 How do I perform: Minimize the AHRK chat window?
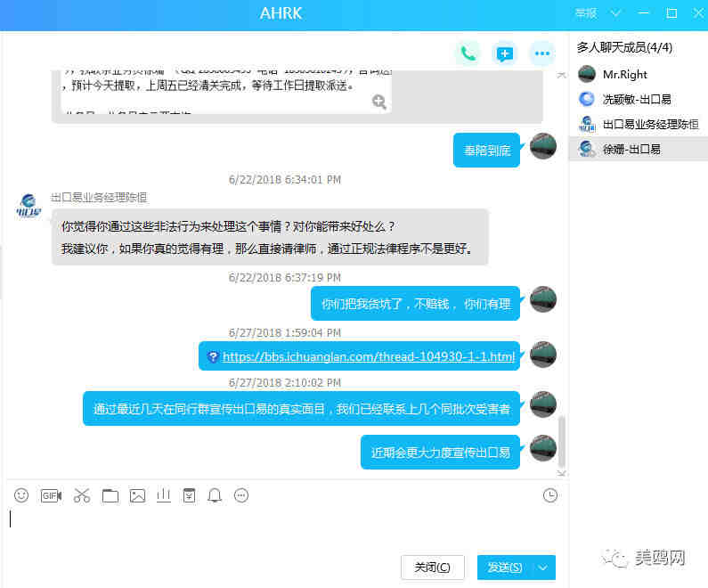coord(643,13)
